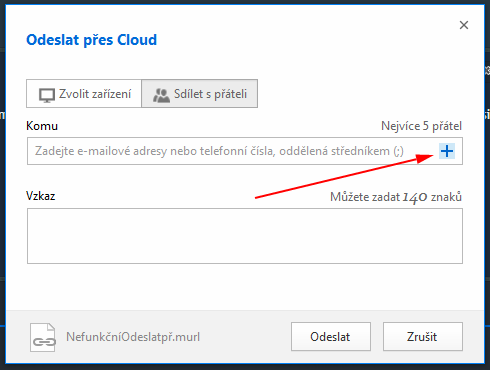The width and height of the screenshot is (490, 370).
Task: Click the Vzkaz label
Action: [x=41, y=196]
